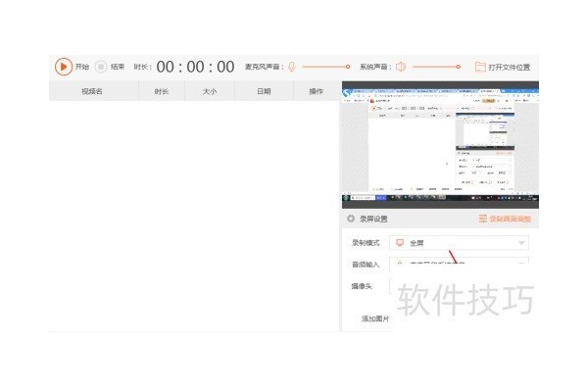Screen dimensions: 588x392
Task: Open the 录制模式 全屏 dropdown
Action: [x=459, y=243]
